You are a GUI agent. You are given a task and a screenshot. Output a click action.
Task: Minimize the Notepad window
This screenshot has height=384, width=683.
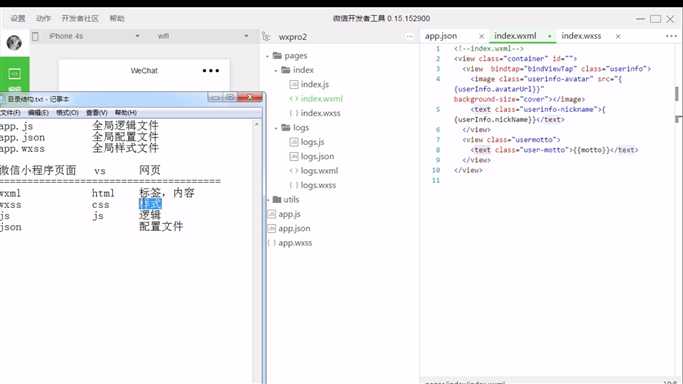[215, 98]
